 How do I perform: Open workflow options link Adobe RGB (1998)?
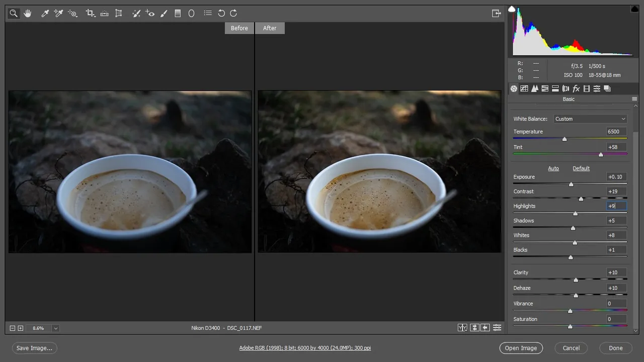coord(305,348)
